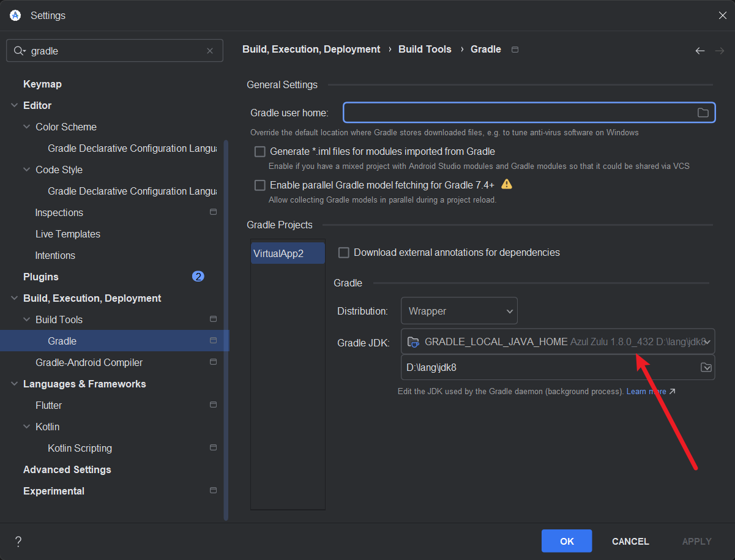Copy the settings path via breadcrumb icon
Image resolution: width=735 pixels, height=560 pixels.
coord(515,50)
